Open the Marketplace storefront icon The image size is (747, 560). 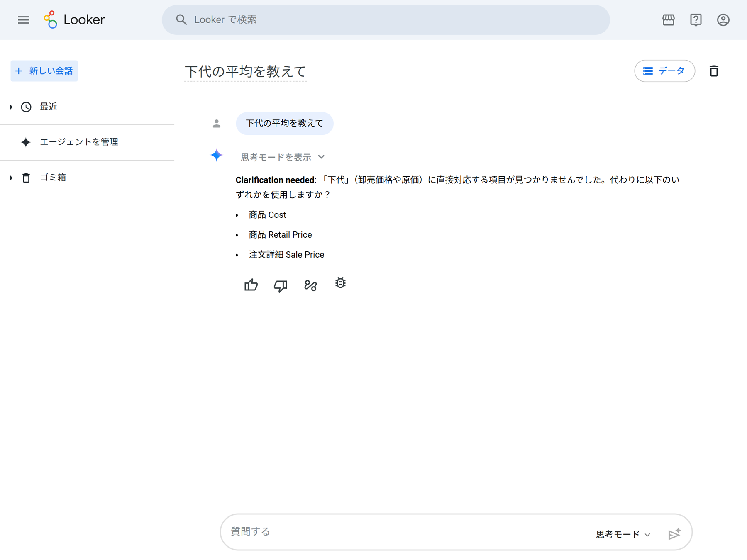tap(668, 20)
